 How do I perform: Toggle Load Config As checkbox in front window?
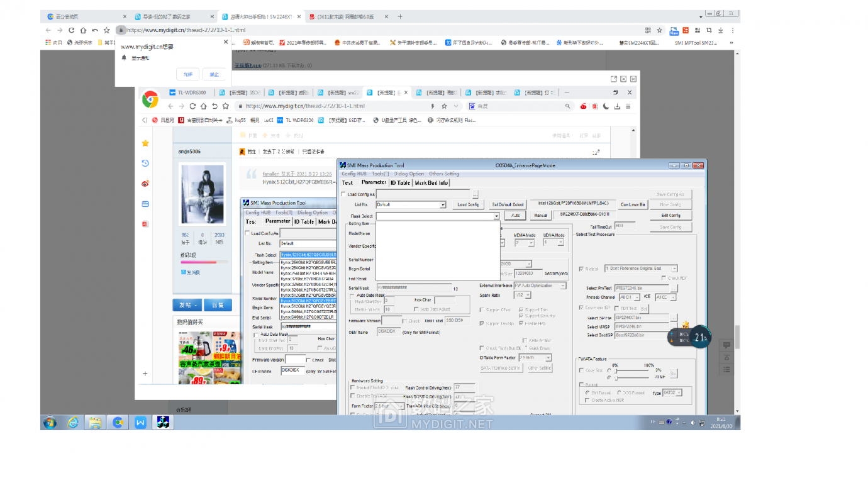point(343,194)
